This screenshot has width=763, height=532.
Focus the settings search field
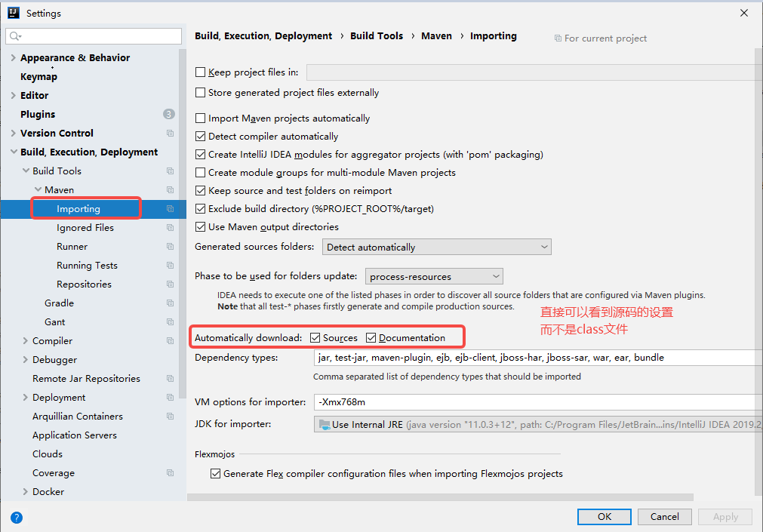point(94,36)
